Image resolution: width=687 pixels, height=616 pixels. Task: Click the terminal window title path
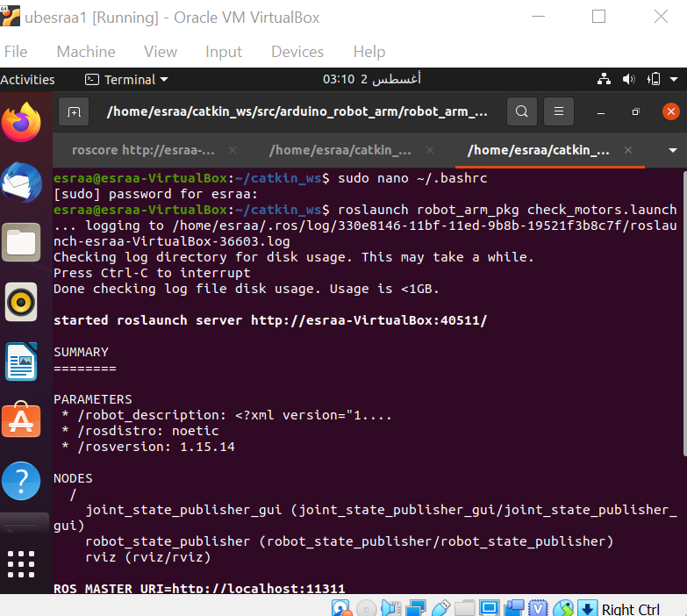tap(297, 111)
